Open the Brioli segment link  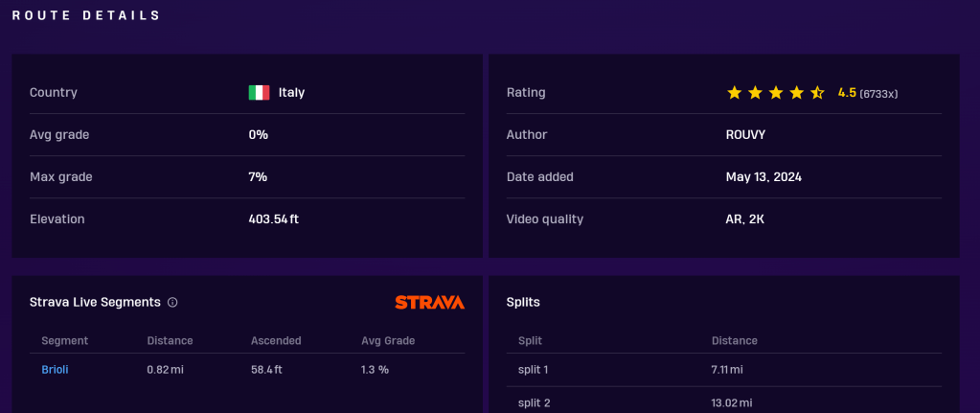pyautogui.click(x=55, y=369)
